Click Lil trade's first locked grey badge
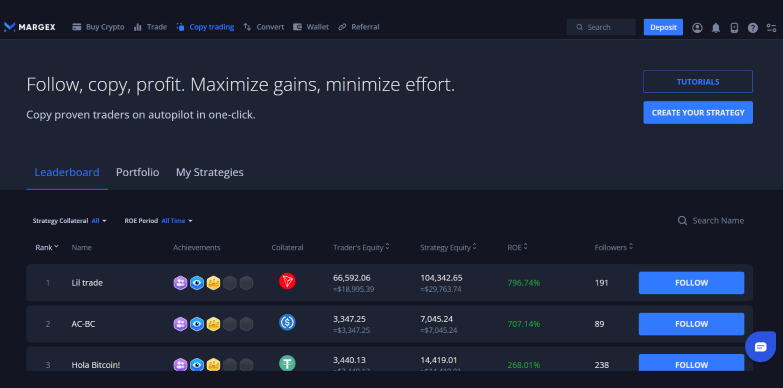 point(230,283)
